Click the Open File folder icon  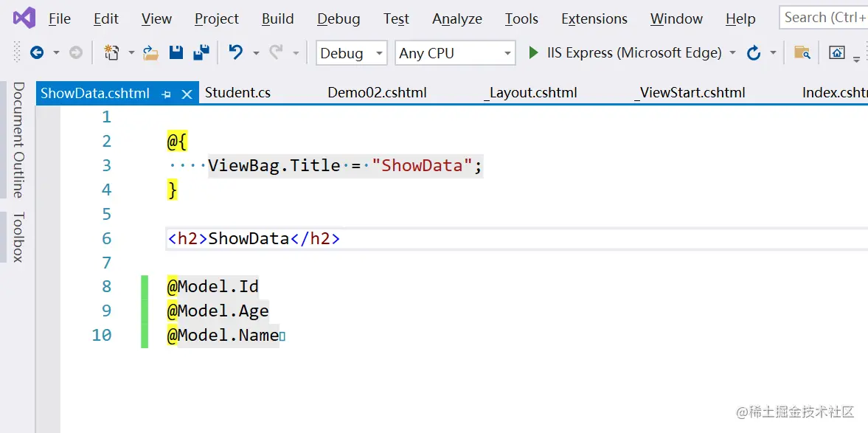click(x=150, y=53)
